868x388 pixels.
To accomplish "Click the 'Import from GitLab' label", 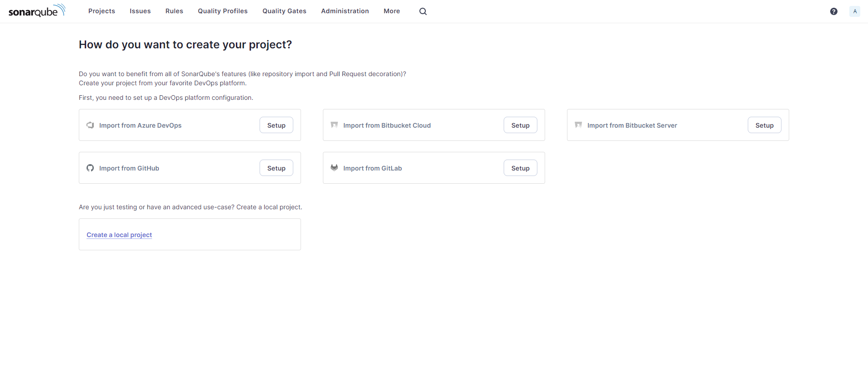I will click(373, 168).
